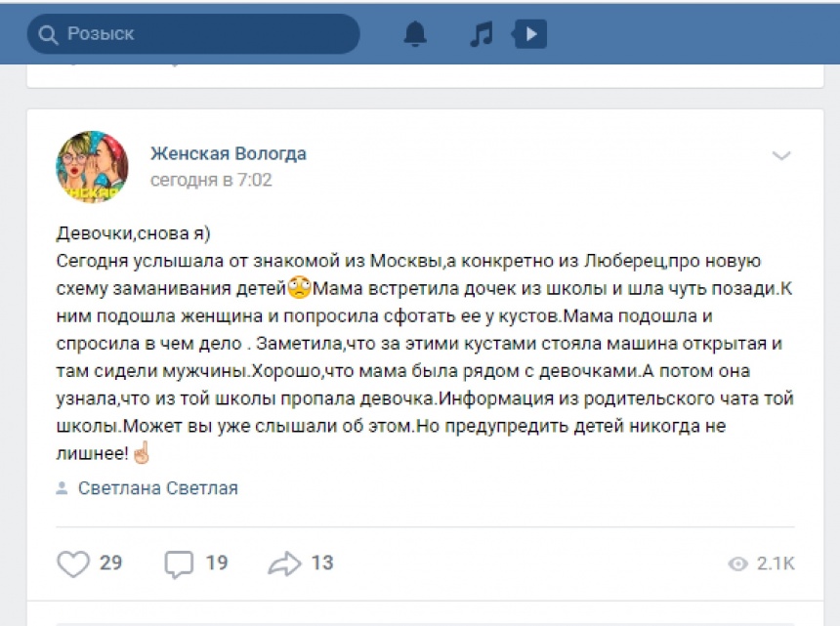Click the post text starting Девочки,снова я
The width and height of the screenshot is (840, 626).
[x=425, y=343]
